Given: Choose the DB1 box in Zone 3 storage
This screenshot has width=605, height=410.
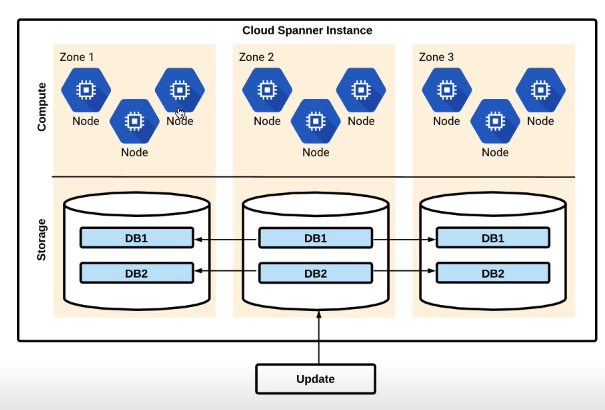Looking at the screenshot, I should click(493, 238).
